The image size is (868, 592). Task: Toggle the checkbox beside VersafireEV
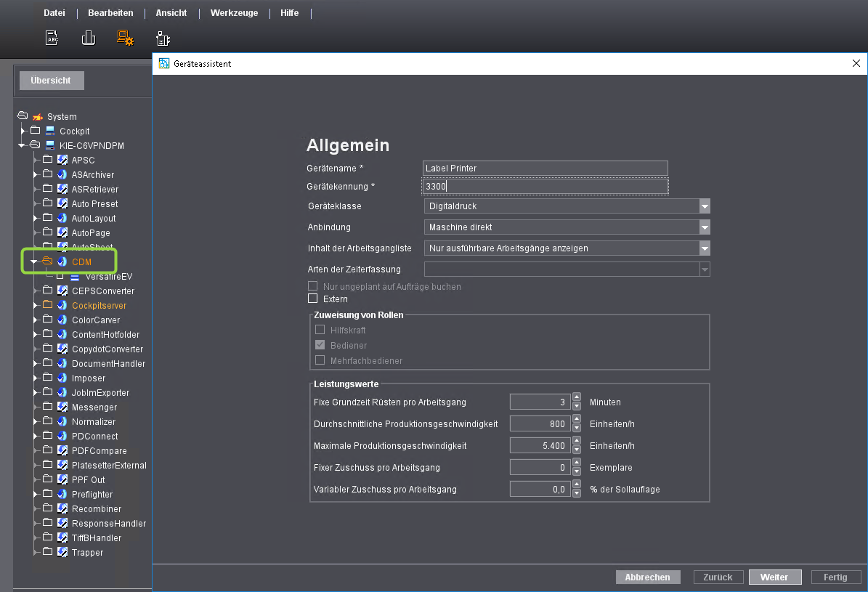[60, 276]
